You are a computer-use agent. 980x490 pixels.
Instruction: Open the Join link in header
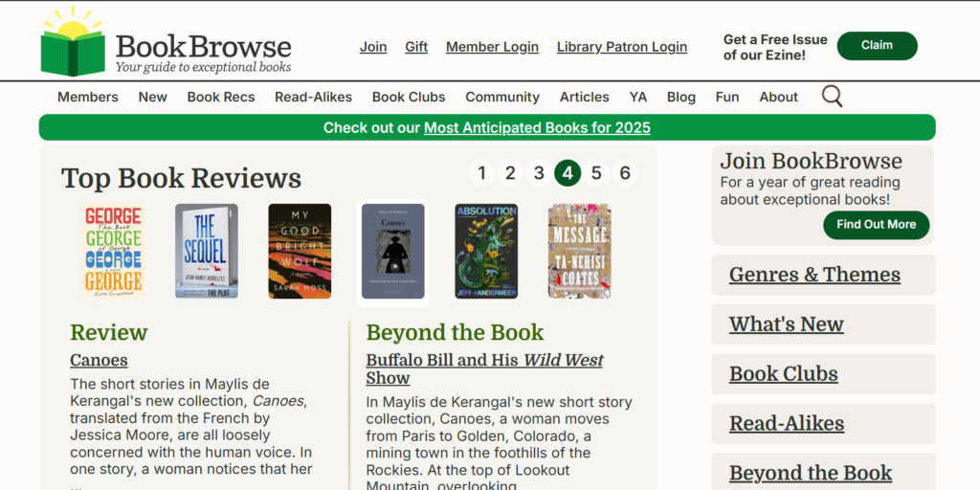click(x=373, y=47)
